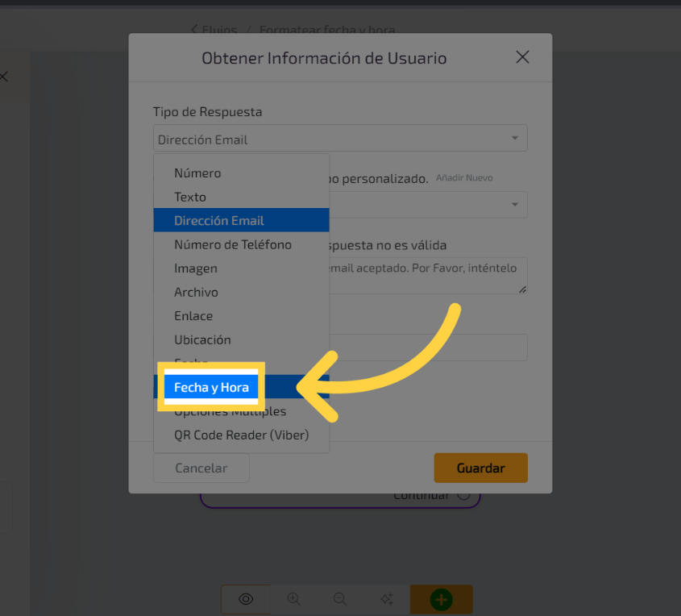Close the Obtener Información de Usuario dialog
Image resolution: width=681 pixels, height=616 pixels.
click(522, 57)
